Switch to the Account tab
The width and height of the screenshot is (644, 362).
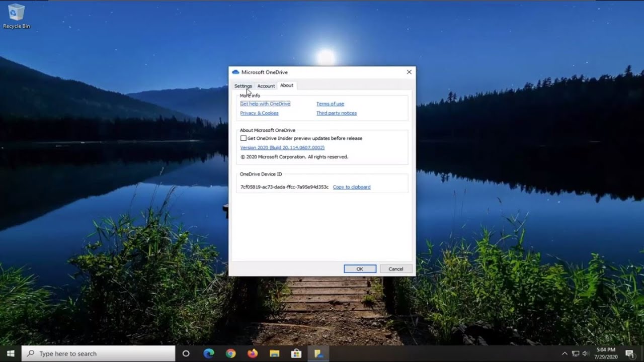266,86
